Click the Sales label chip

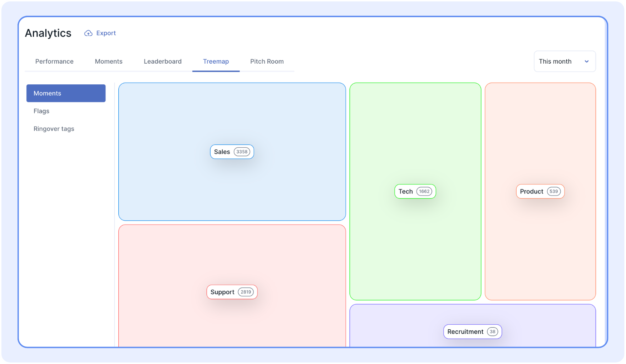pyautogui.click(x=222, y=152)
